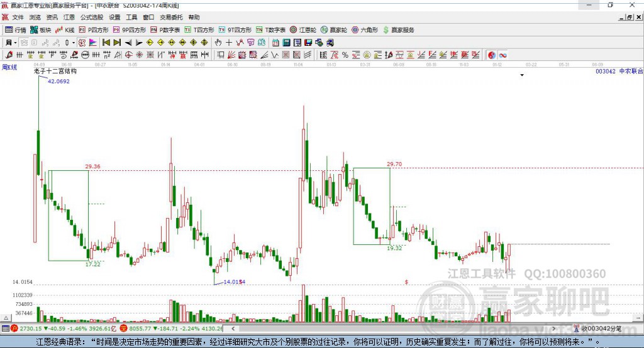The height and width of the screenshot is (348, 644).
Task: Open the 江恩 menu
Action: click(69, 17)
